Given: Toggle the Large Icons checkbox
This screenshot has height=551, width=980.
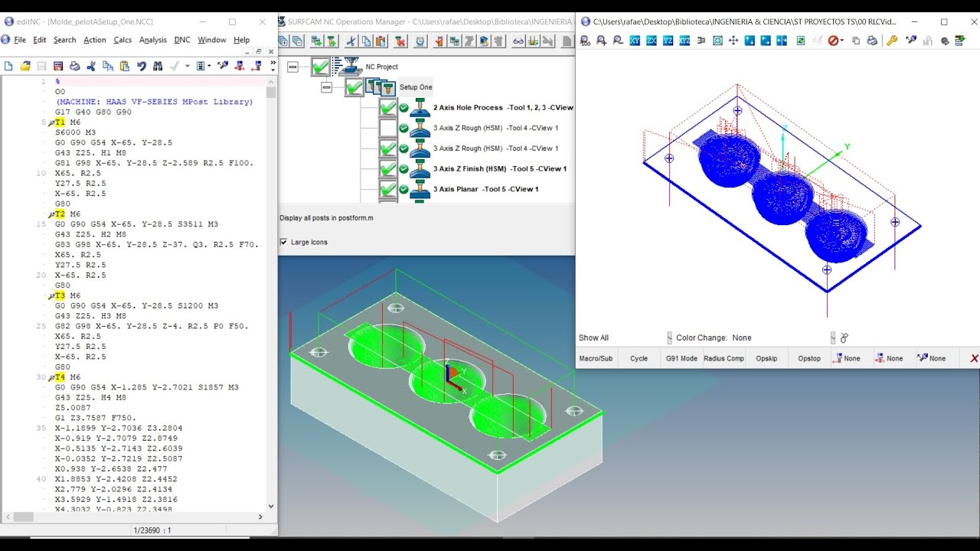Looking at the screenshot, I should (284, 242).
